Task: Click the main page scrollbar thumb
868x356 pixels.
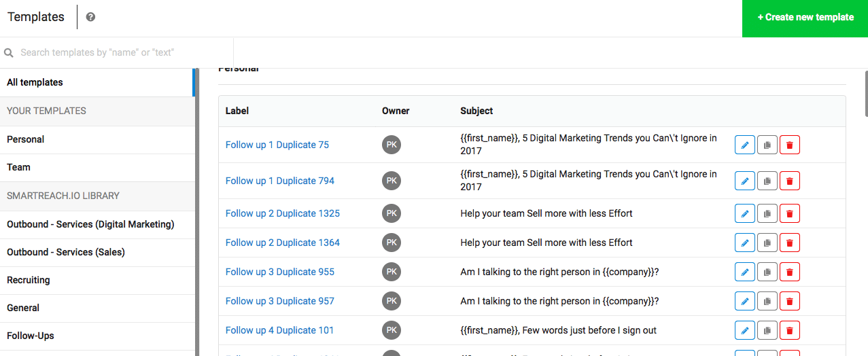Action: [x=865, y=92]
